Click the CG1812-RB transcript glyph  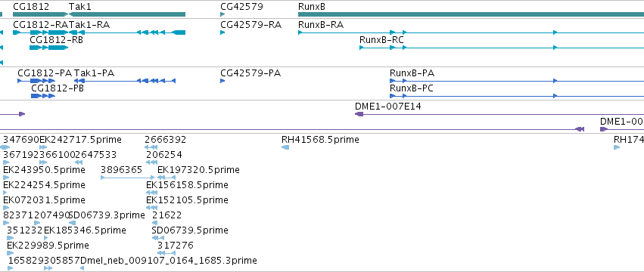point(48,48)
